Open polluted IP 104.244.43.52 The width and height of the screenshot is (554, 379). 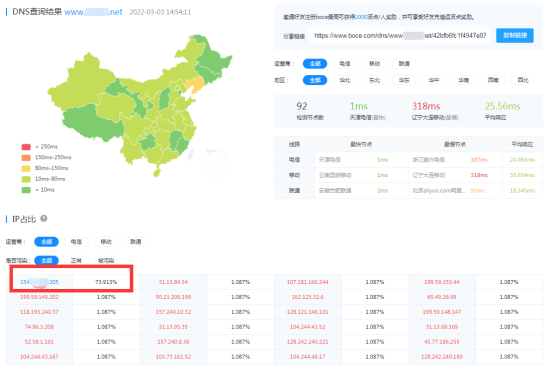click(307, 327)
